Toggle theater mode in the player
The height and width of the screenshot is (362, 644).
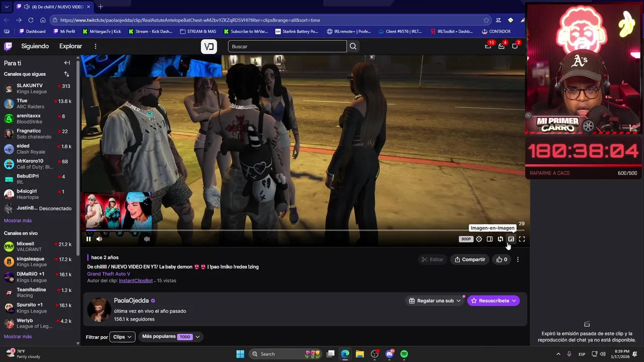pos(490,239)
